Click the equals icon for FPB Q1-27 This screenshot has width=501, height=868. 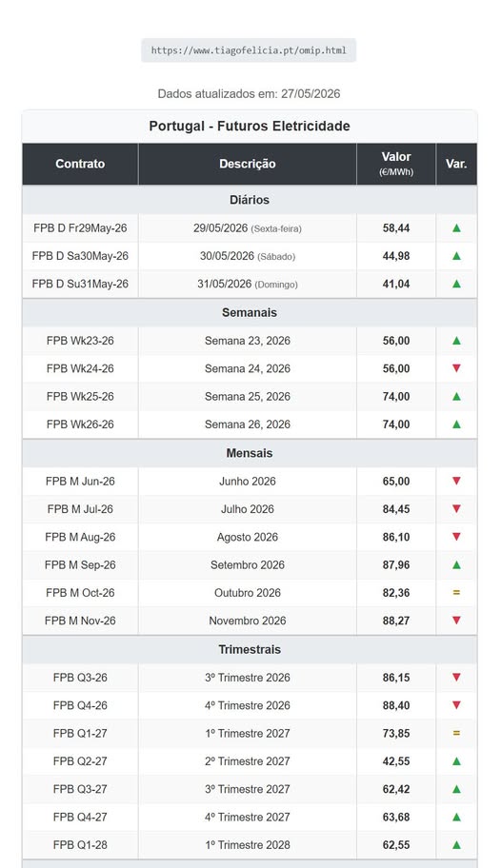coord(456,733)
